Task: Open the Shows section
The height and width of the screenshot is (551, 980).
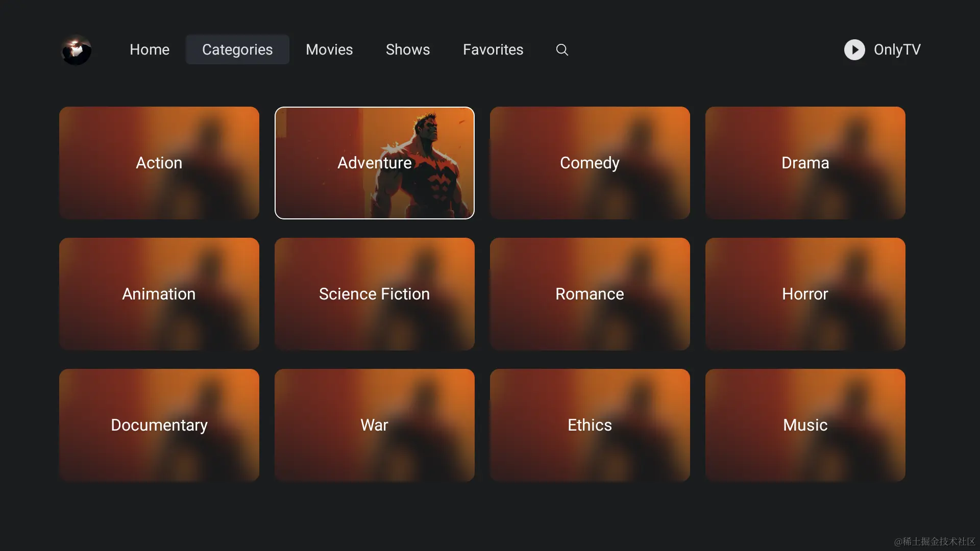Action: 408,49
